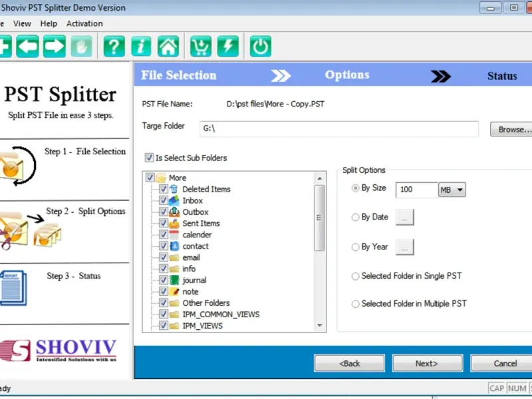Select the By Year radio button

[355, 247]
